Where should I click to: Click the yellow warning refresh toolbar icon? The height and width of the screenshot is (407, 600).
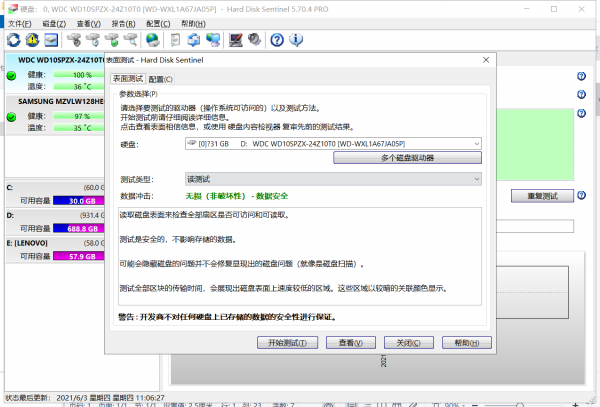point(33,40)
